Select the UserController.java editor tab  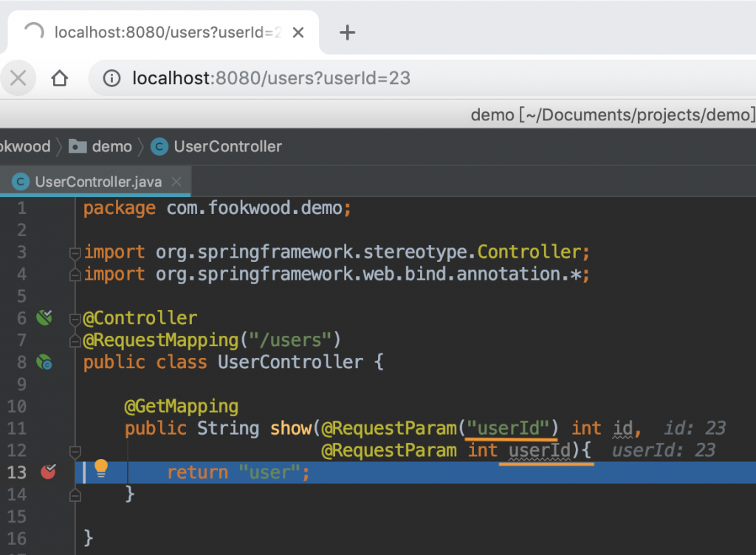95,182
